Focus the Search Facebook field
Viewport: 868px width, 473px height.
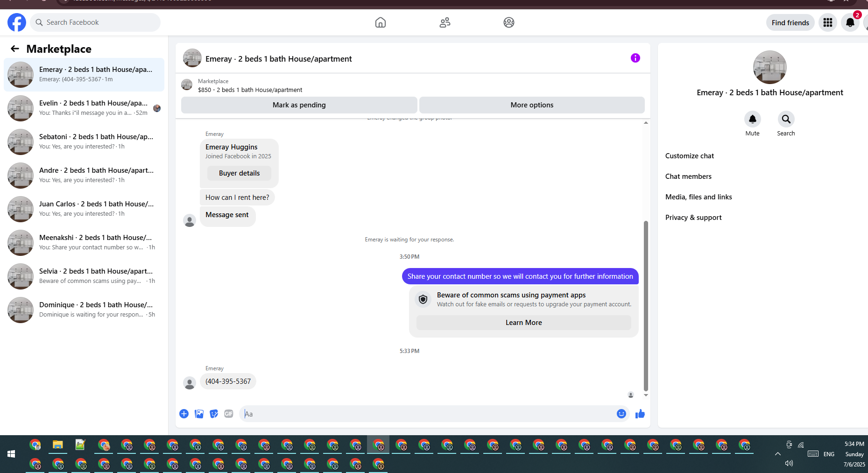(95, 22)
